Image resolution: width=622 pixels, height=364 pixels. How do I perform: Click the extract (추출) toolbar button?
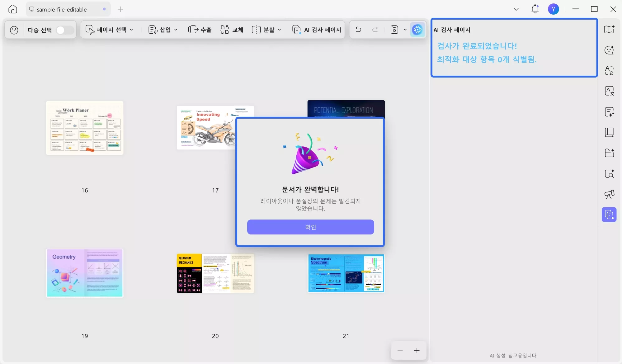point(200,30)
